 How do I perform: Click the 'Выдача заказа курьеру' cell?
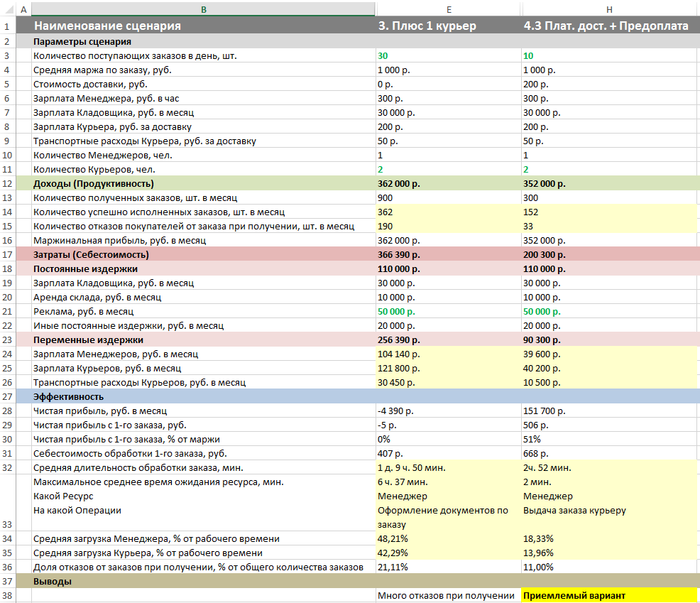tap(574, 511)
